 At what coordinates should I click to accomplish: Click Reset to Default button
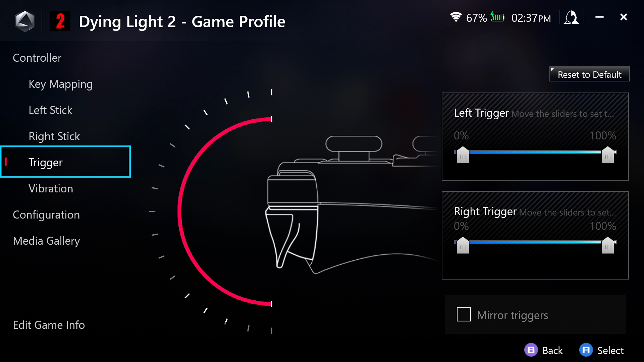pyautogui.click(x=589, y=74)
